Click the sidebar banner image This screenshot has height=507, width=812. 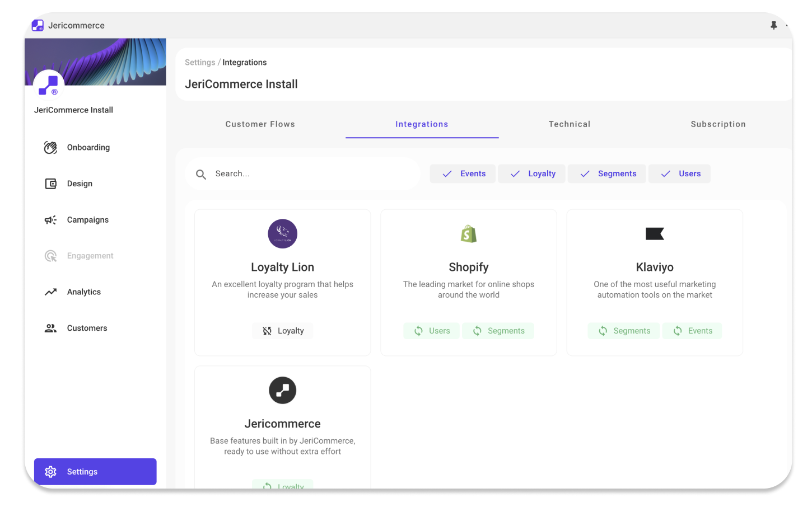[x=95, y=62]
